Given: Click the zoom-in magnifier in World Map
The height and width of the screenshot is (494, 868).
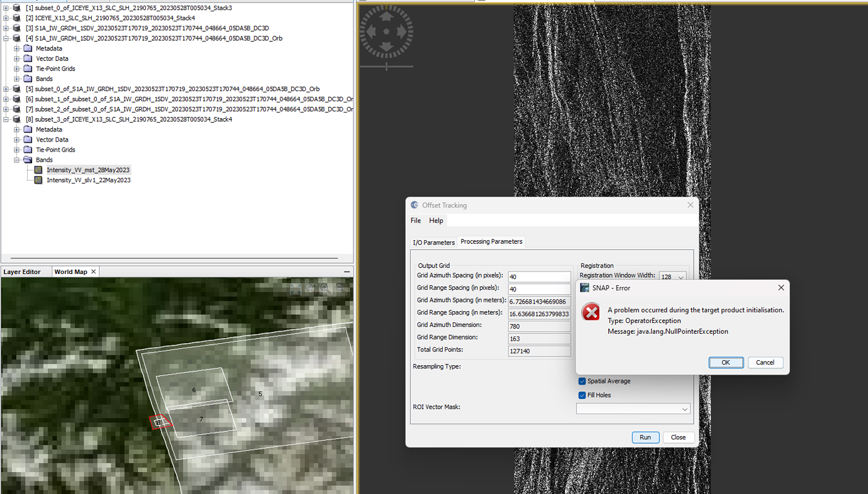Looking at the screenshot, I should point(324,288).
